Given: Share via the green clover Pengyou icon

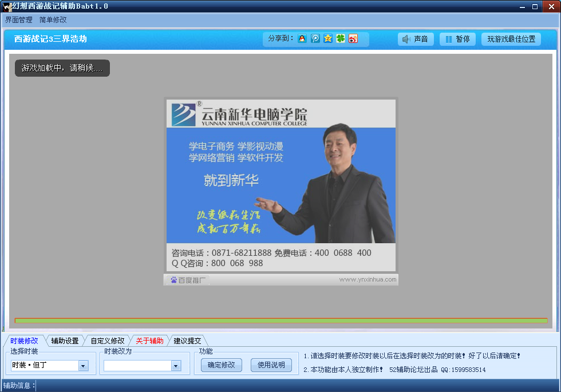Looking at the screenshot, I should 341,39.
